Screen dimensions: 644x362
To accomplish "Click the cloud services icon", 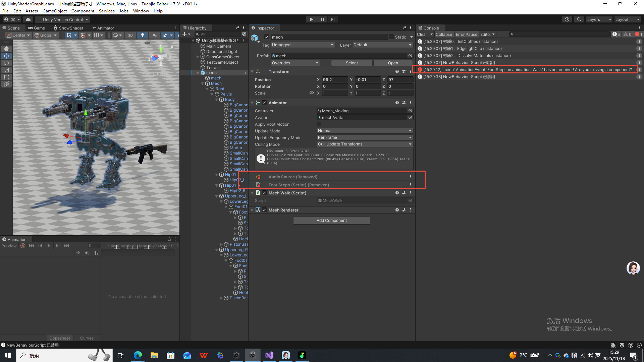I will tap(28, 19).
